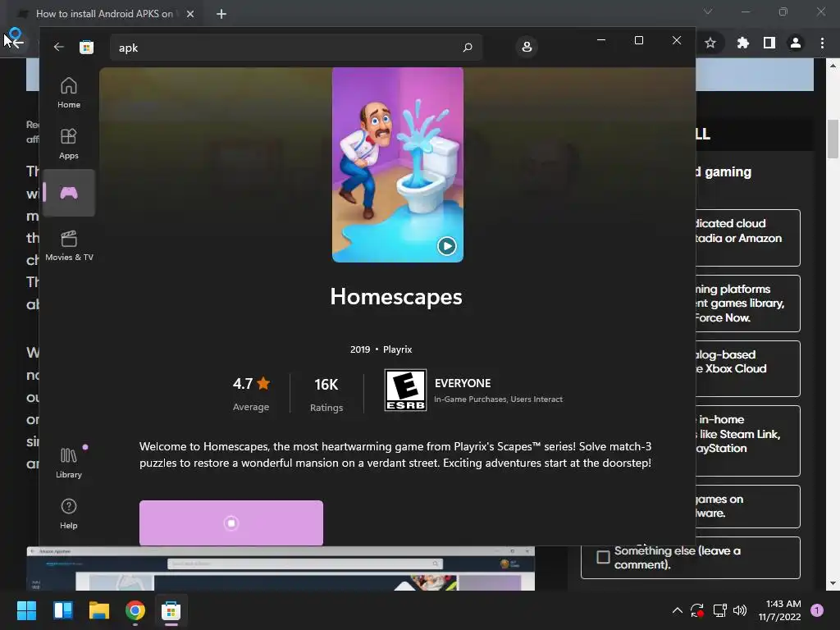The image size is (840, 630).
Task: Play the Homescapes trailer video
Action: (446, 246)
